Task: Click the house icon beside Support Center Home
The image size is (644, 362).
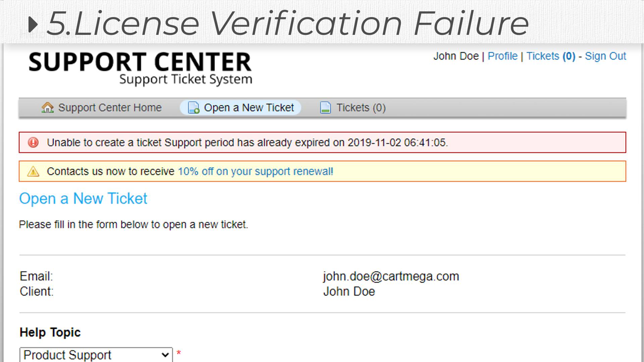Action: 48,108
